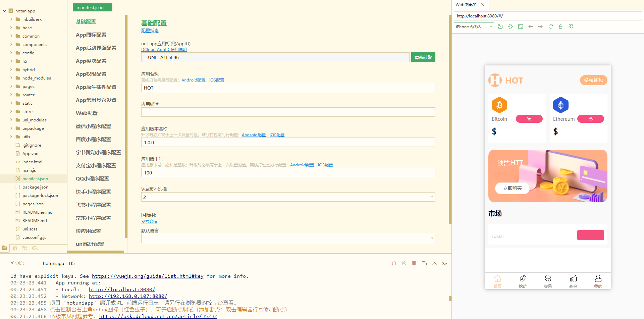Click the lock icon in browser toolbar
This screenshot has width=644, height=319.
pos(560,26)
